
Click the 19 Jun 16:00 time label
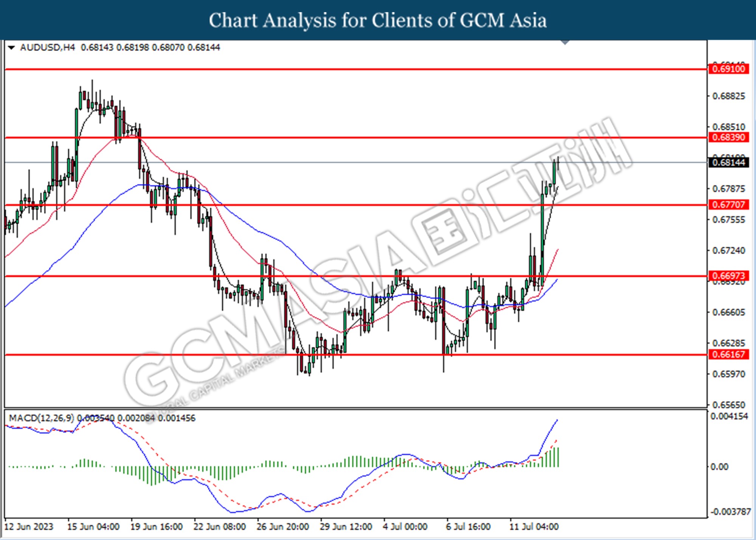coord(156,526)
